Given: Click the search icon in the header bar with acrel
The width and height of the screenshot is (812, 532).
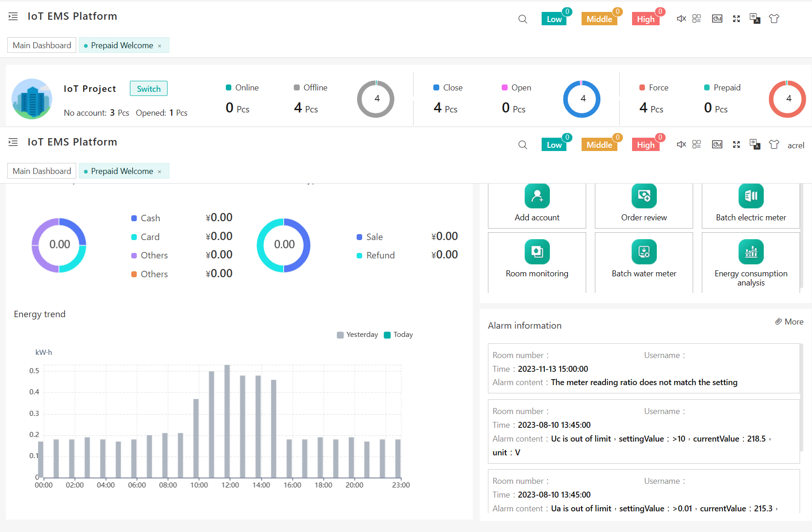Looking at the screenshot, I should point(522,145).
